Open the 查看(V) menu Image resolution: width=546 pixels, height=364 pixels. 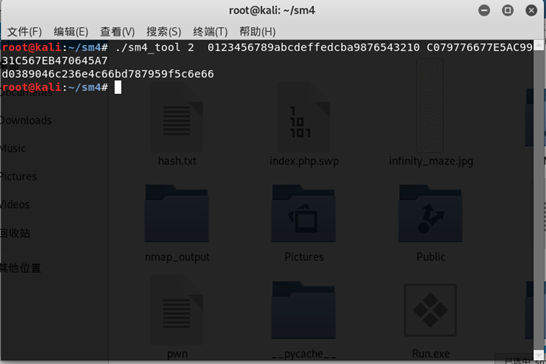pos(117,32)
